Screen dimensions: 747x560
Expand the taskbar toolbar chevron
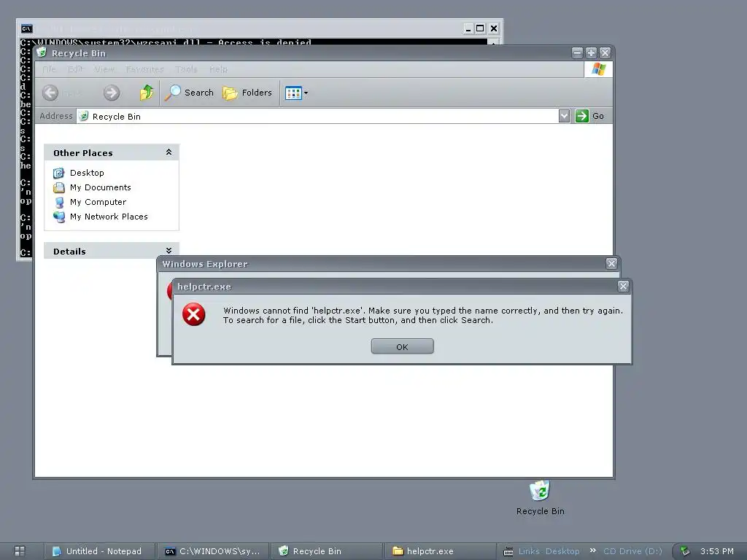(592, 551)
